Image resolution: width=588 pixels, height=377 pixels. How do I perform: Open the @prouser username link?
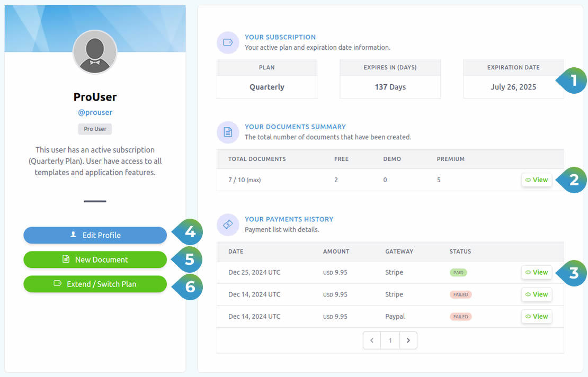tap(95, 112)
